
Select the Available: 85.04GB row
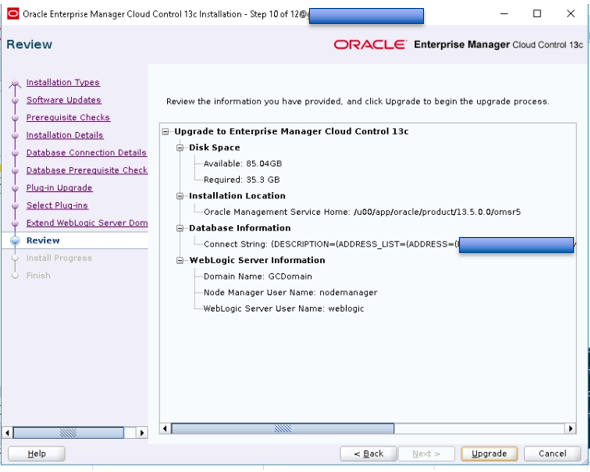pos(243,164)
